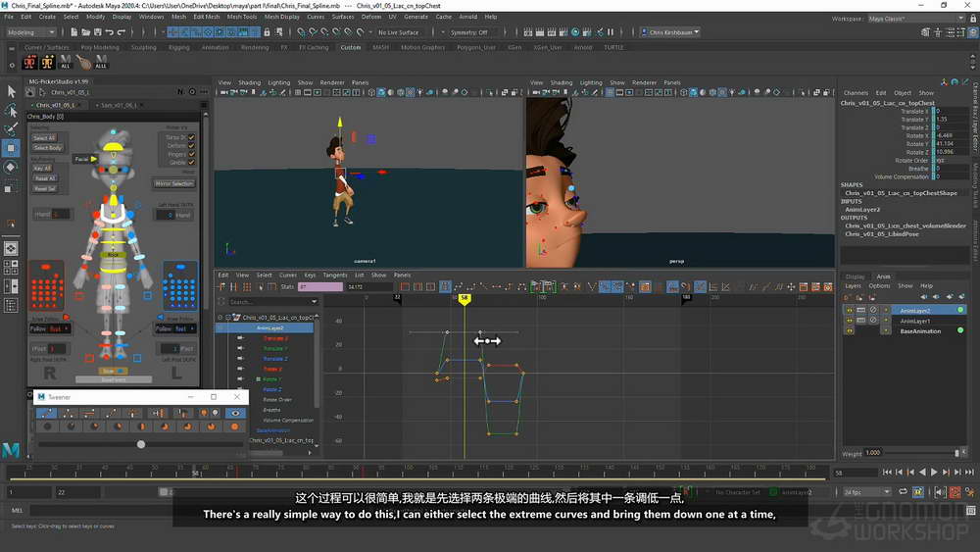This screenshot has width=980, height=552.
Task: Switch to four view layout
Action: [11, 268]
